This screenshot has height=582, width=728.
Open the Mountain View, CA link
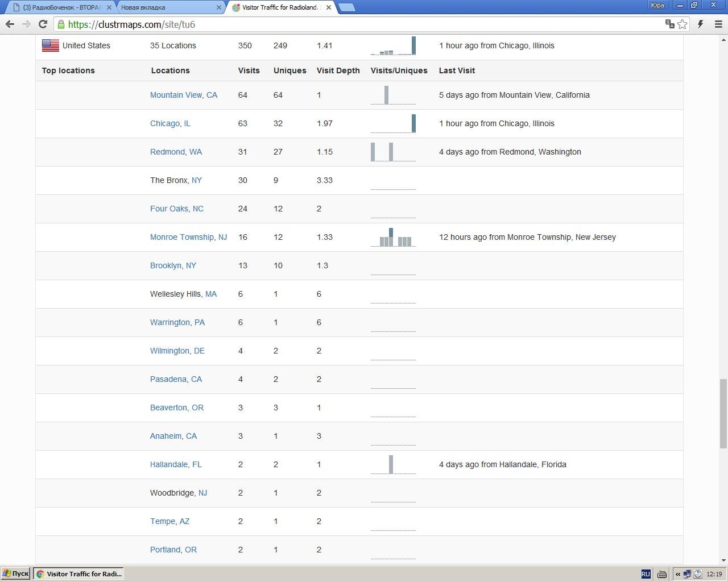(184, 95)
